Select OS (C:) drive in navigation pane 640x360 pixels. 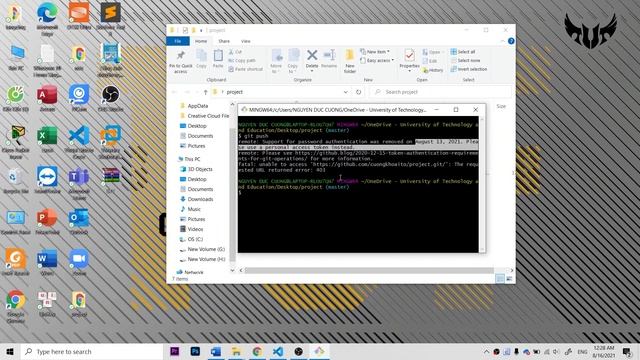pos(191,239)
